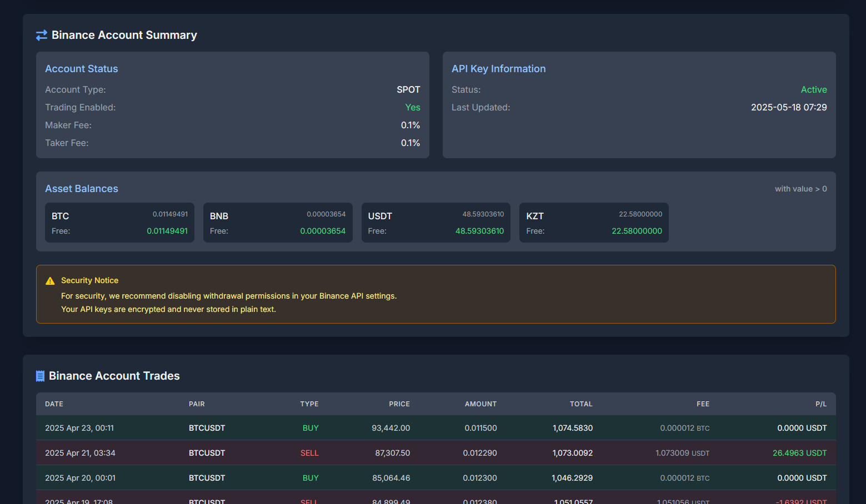Viewport: 866px width, 504px height.
Task: Click the swap arrows icon beside Binance Account Summary
Action: tap(42, 36)
